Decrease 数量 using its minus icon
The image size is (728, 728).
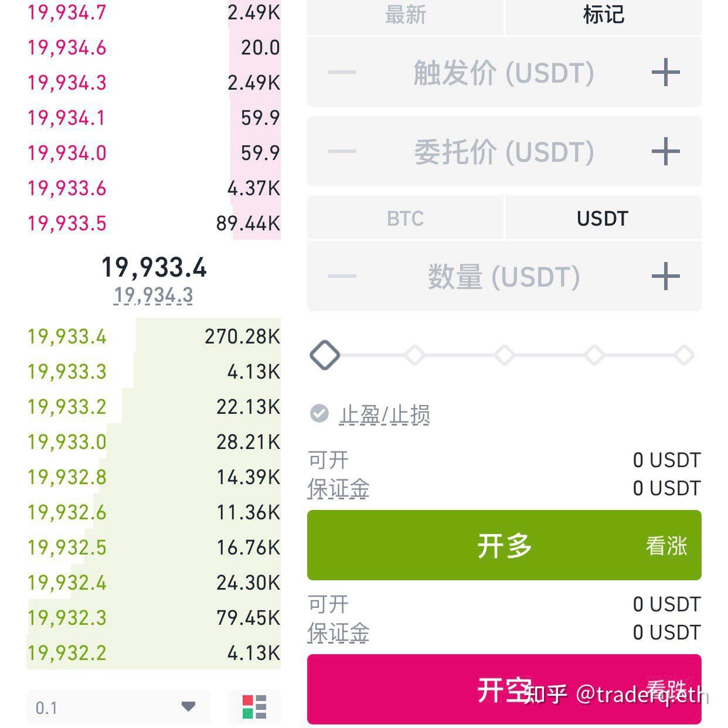point(342,275)
